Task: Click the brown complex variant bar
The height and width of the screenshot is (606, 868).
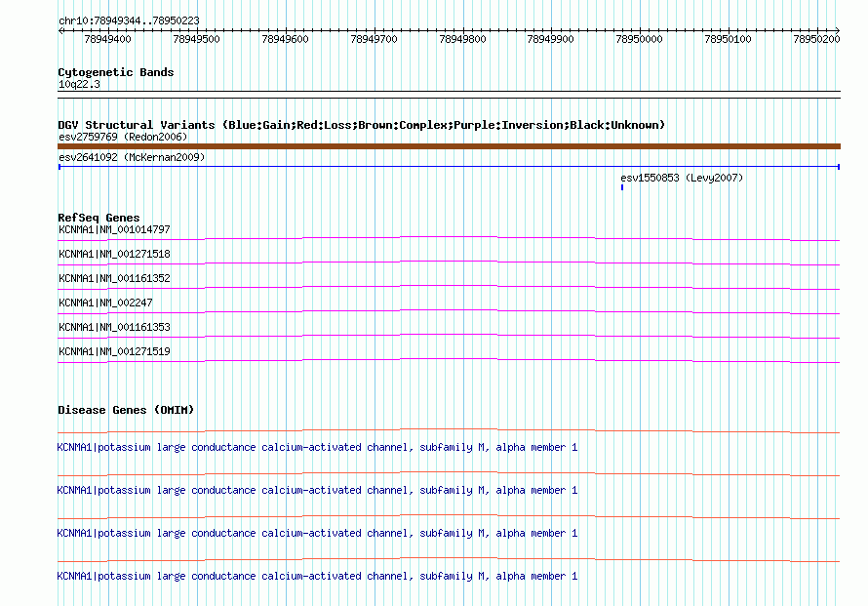Action: click(x=449, y=146)
